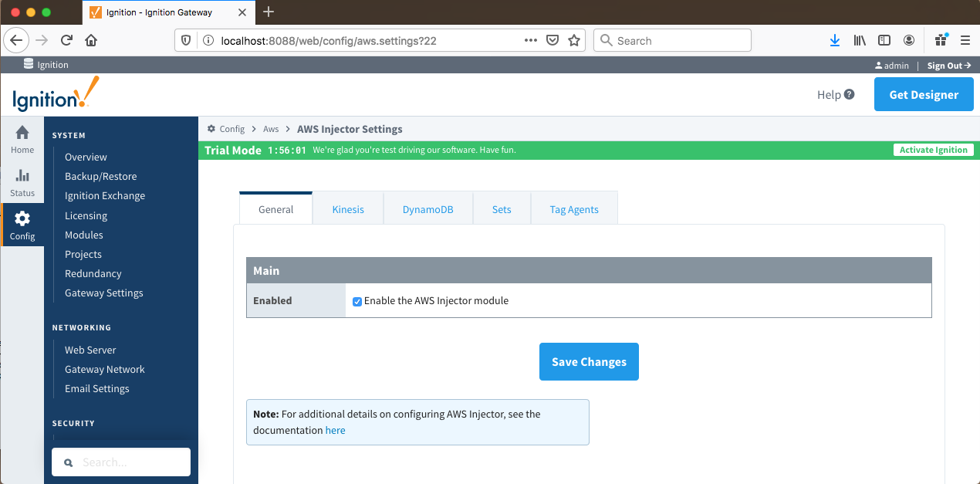
Task: Bookmark this page with star icon
Action: pos(574,41)
